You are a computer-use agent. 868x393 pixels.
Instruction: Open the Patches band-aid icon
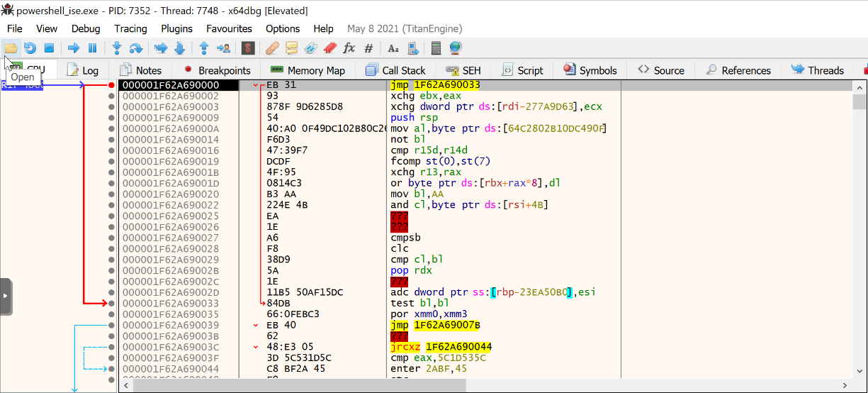(272, 48)
